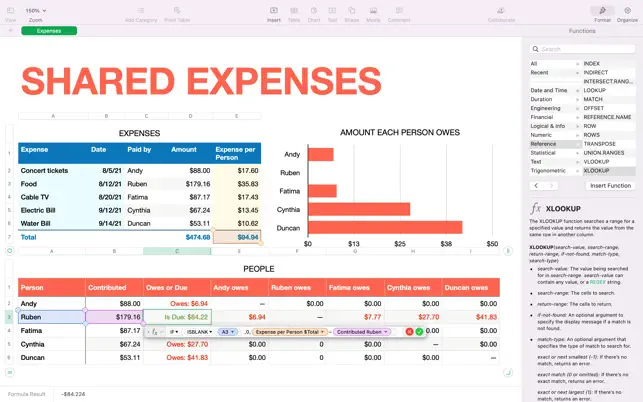Select the Total $474.68 cell

tap(190, 237)
